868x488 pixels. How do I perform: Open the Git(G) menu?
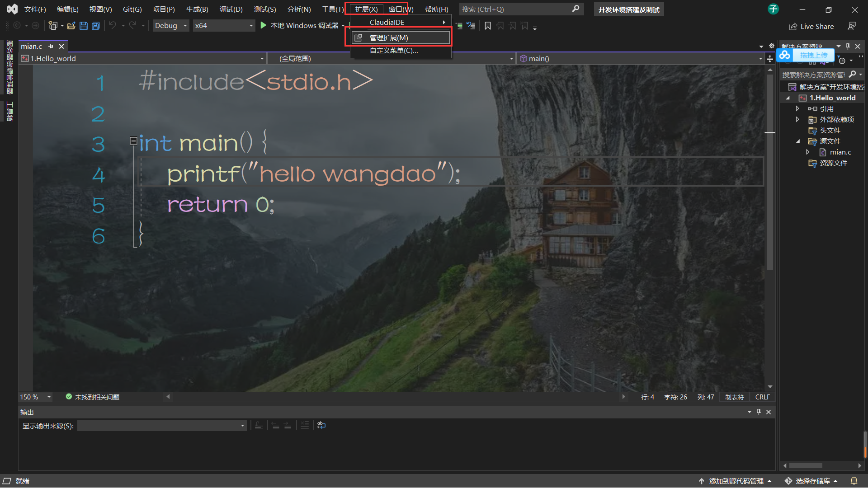(132, 9)
